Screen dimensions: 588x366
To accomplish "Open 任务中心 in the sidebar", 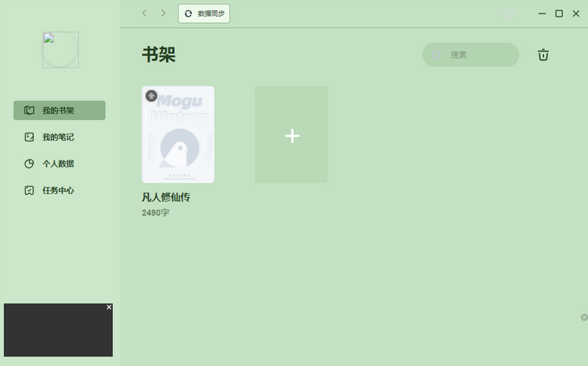I will (59, 191).
